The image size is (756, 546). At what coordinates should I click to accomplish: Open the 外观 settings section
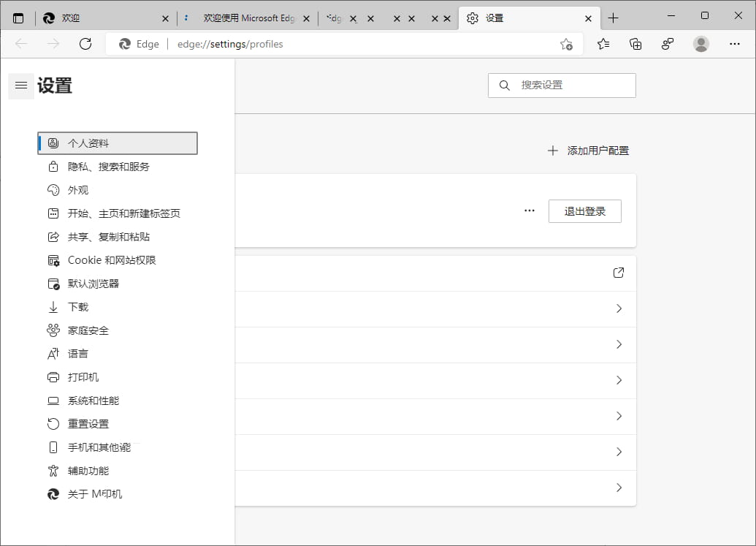point(78,190)
